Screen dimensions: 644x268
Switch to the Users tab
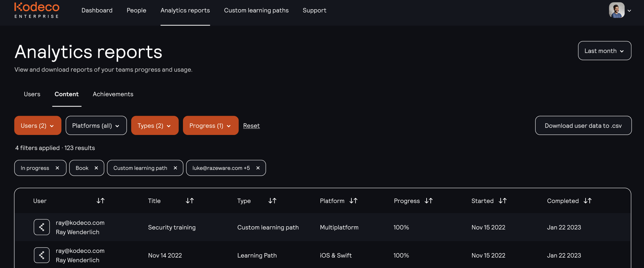click(x=32, y=94)
